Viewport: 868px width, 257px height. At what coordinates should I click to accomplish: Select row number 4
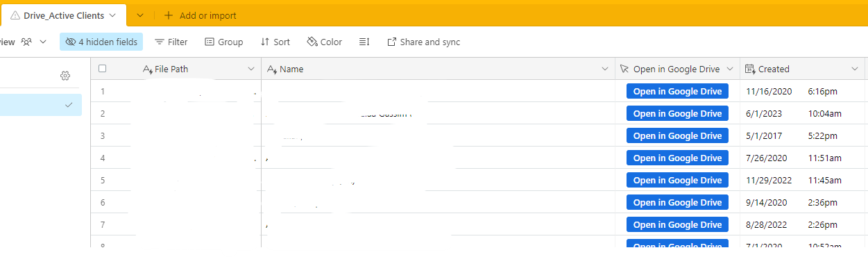coord(103,158)
